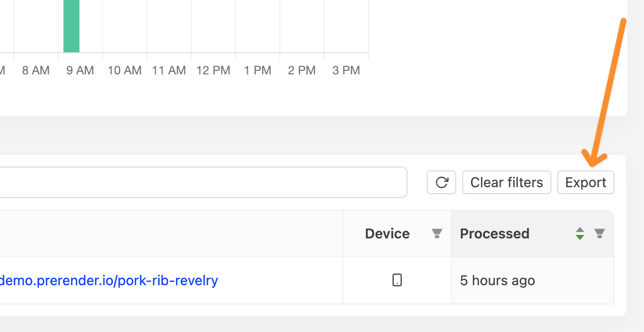
Task: Click the refresh icon to reload results
Action: pos(441,182)
